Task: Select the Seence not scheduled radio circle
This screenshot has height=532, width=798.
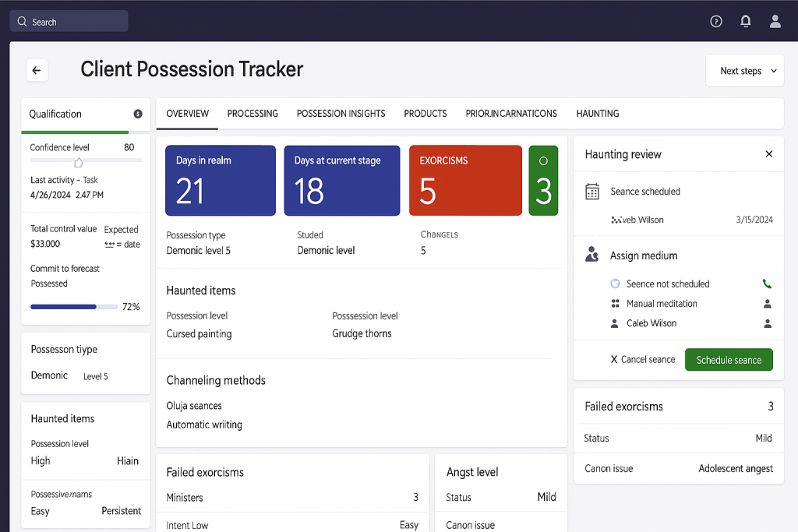Action: [x=615, y=284]
